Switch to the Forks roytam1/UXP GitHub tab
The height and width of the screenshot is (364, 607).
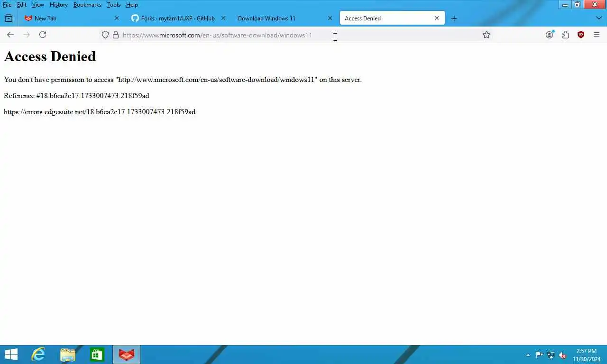178,18
